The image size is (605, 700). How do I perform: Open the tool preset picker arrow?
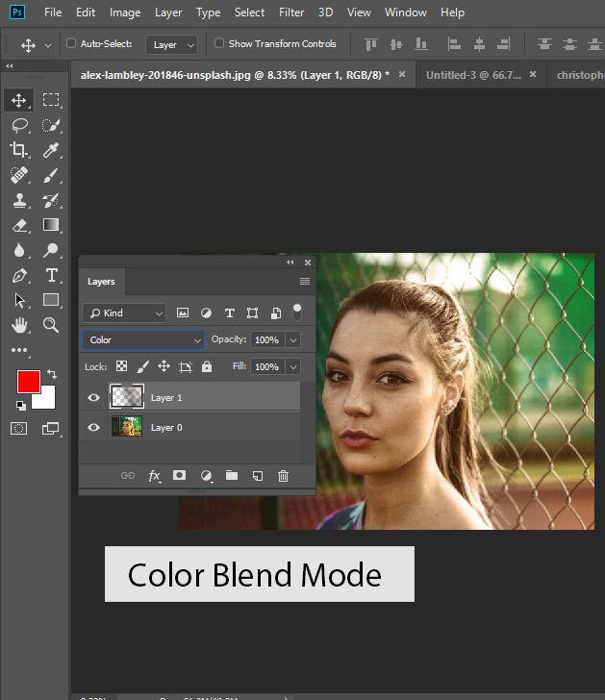48,45
